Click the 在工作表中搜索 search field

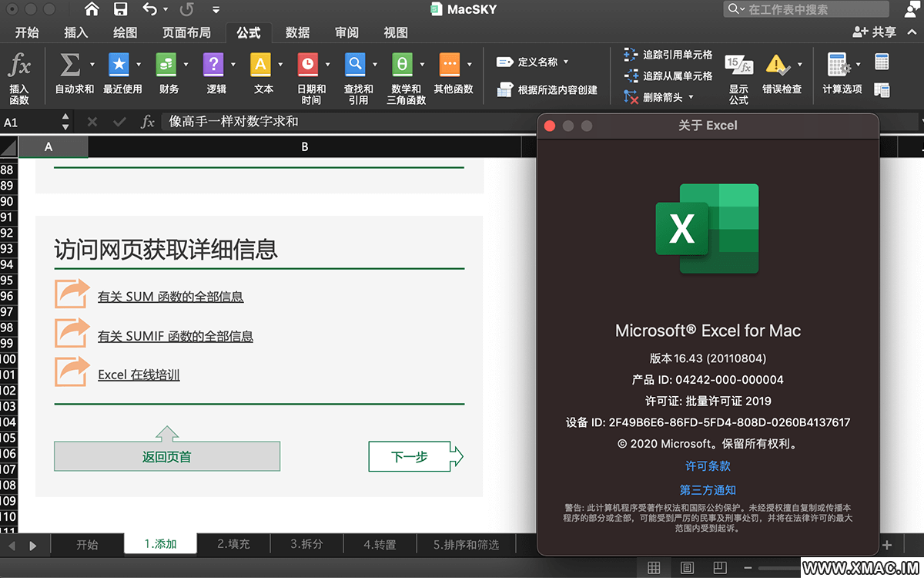805,9
